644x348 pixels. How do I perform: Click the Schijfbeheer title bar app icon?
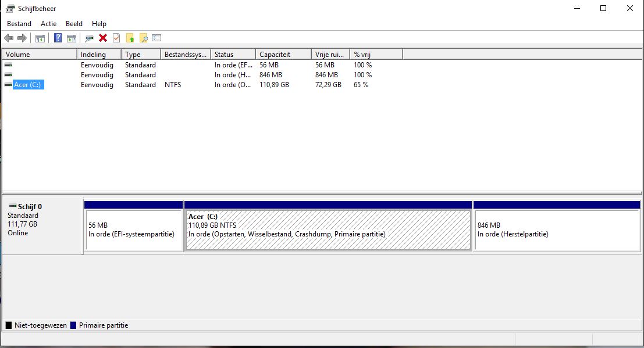pos(10,8)
